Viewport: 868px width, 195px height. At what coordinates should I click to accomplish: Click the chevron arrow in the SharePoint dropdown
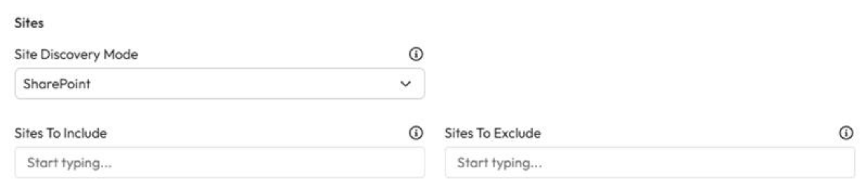point(406,84)
